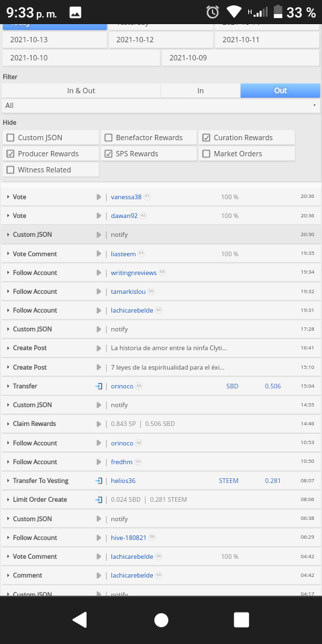Check the Market Orders checkbox

[206, 154]
